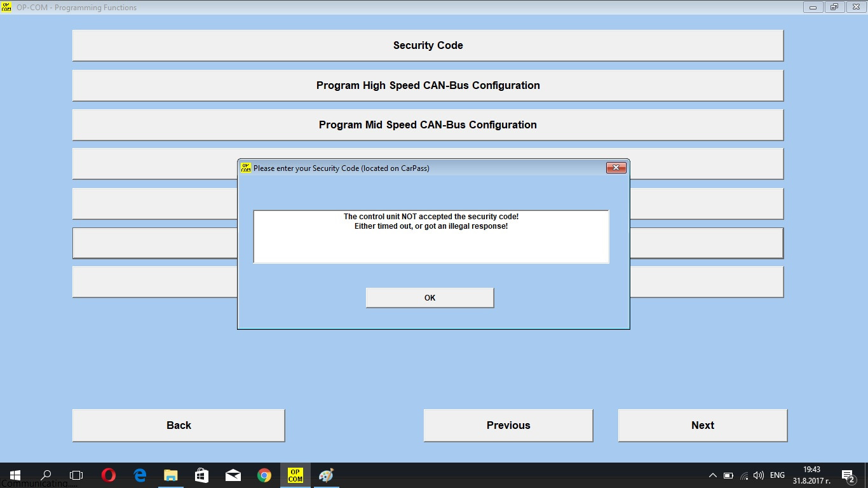Image resolution: width=868 pixels, height=488 pixels.
Task: Click the security code error message box
Action: point(431,236)
